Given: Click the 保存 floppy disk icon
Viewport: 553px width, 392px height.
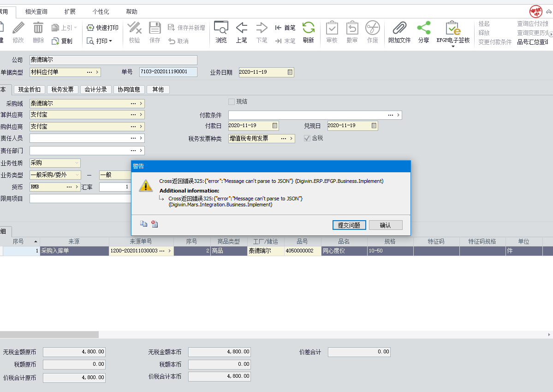Looking at the screenshot, I should pyautogui.click(x=155, y=28).
